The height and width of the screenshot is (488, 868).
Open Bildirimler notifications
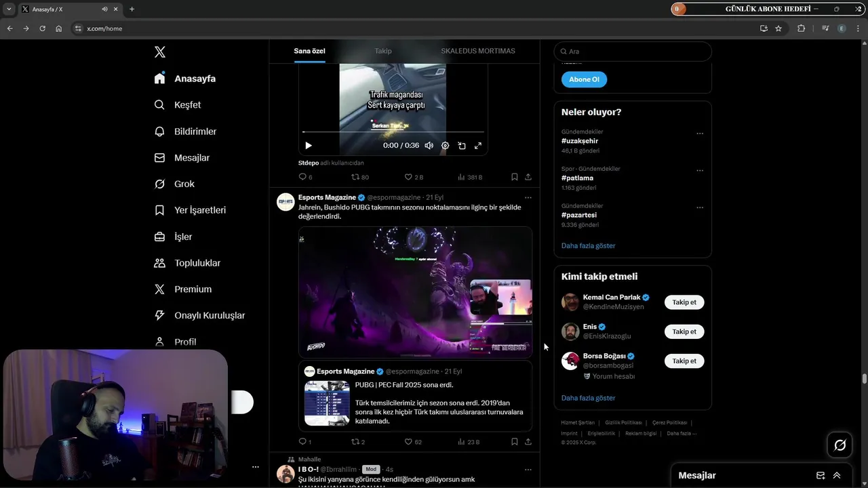point(185,131)
